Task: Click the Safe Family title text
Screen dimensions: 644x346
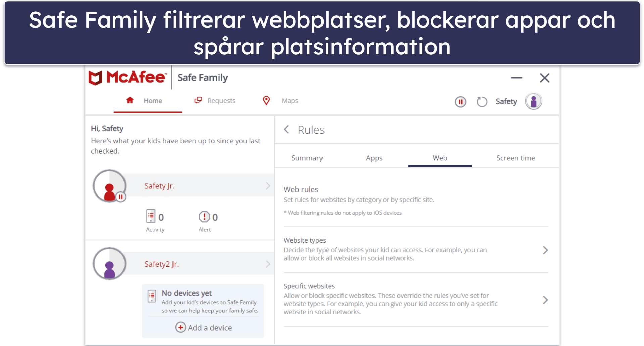Action: (x=202, y=78)
